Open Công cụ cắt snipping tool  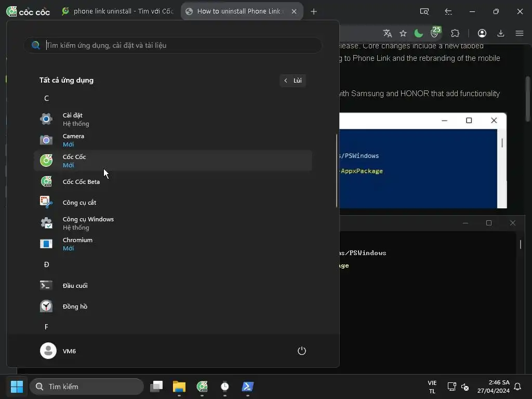pyautogui.click(x=172, y=202)
